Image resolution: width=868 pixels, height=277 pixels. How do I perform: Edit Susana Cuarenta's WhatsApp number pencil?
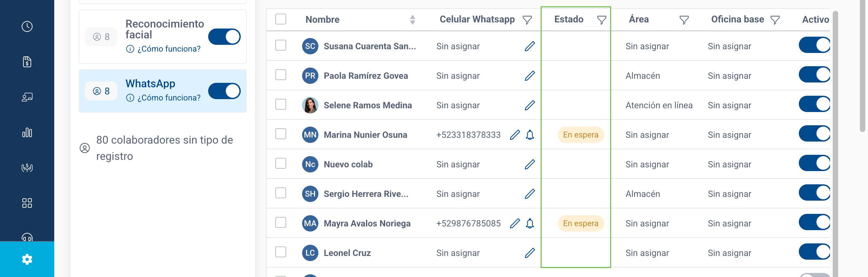coord(530,46)
